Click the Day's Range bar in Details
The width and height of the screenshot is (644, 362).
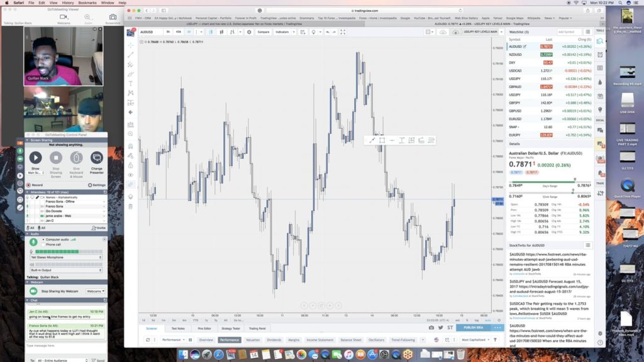tap(550, 181)
